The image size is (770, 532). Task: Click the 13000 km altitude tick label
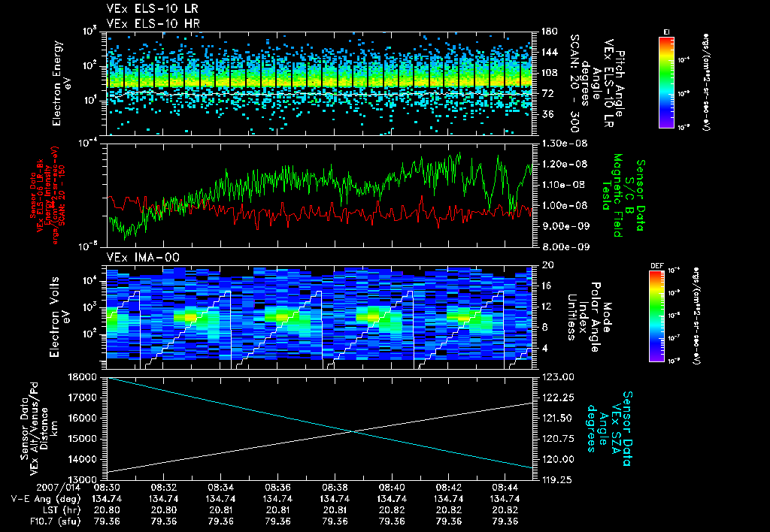pyautogui.click(x=83, y=480)
